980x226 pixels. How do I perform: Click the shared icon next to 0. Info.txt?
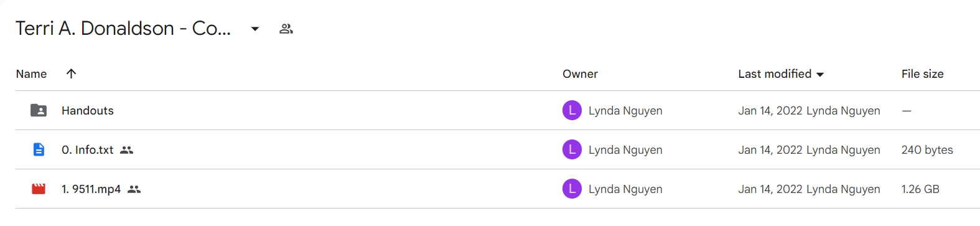tap(127, 150)
